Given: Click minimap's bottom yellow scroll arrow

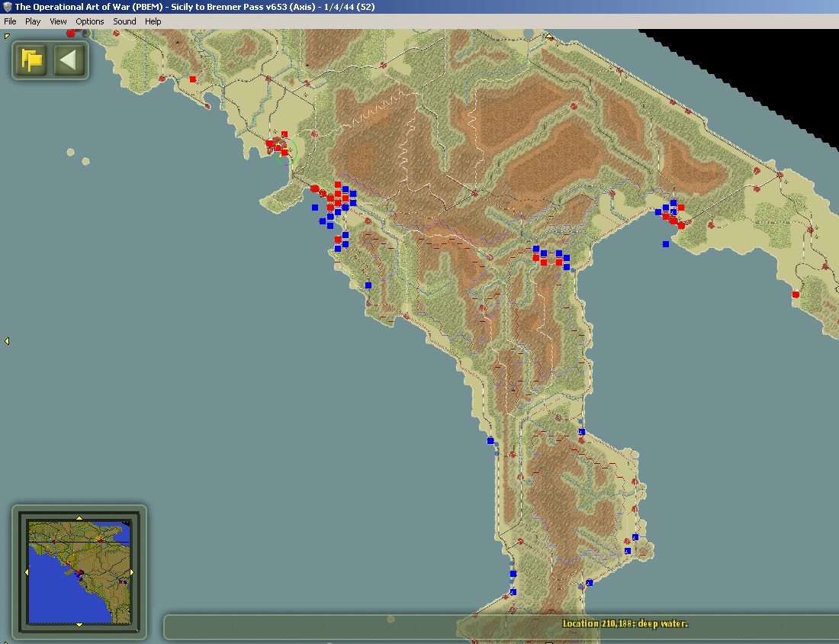Looking at the screenshot, I should click(x=79, y=625).
